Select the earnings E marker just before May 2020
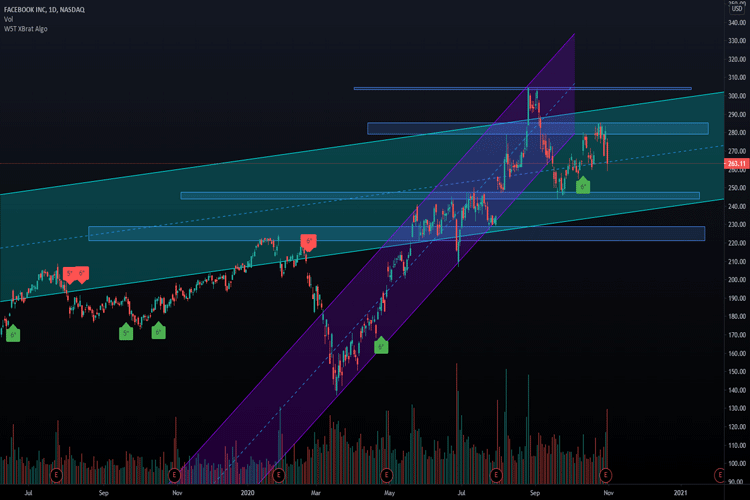 (387, 474)
